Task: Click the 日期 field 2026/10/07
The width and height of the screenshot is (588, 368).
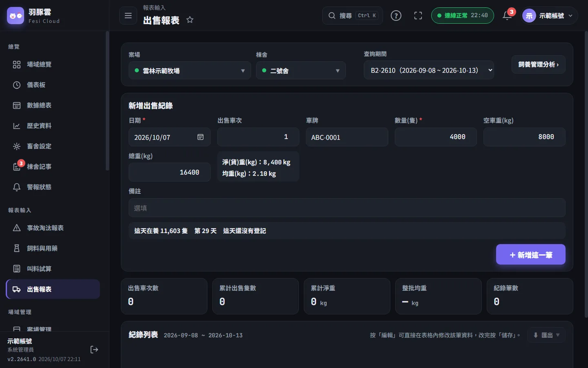Action: click(x=169, y=137)
